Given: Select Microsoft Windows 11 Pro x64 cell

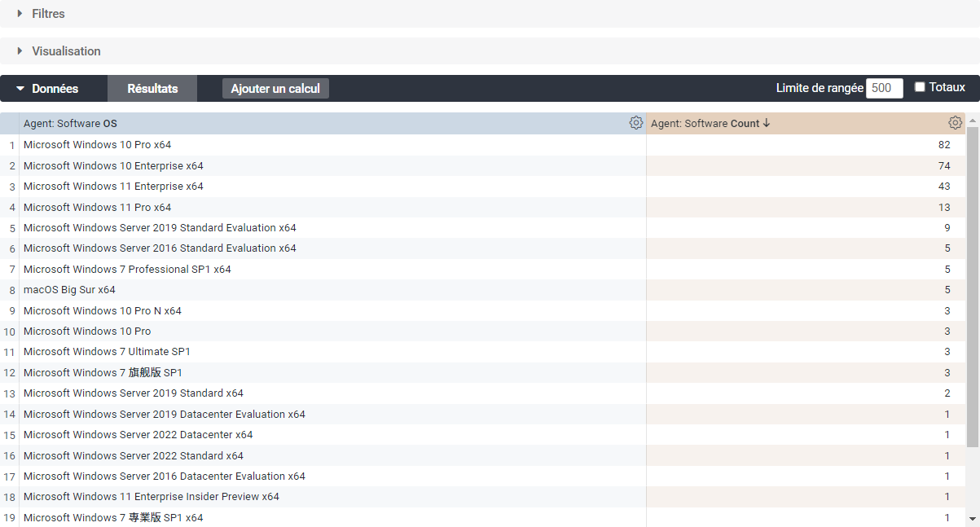Looking at the screenshot, I should (x=332, y=208).
